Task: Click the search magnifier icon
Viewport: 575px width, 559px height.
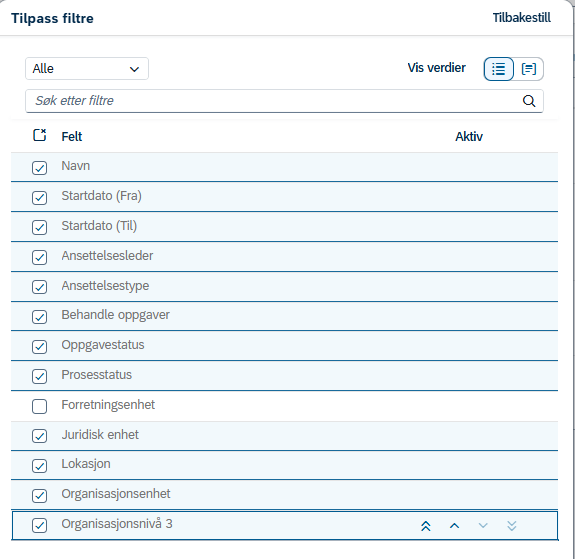Action: point(529,101)
